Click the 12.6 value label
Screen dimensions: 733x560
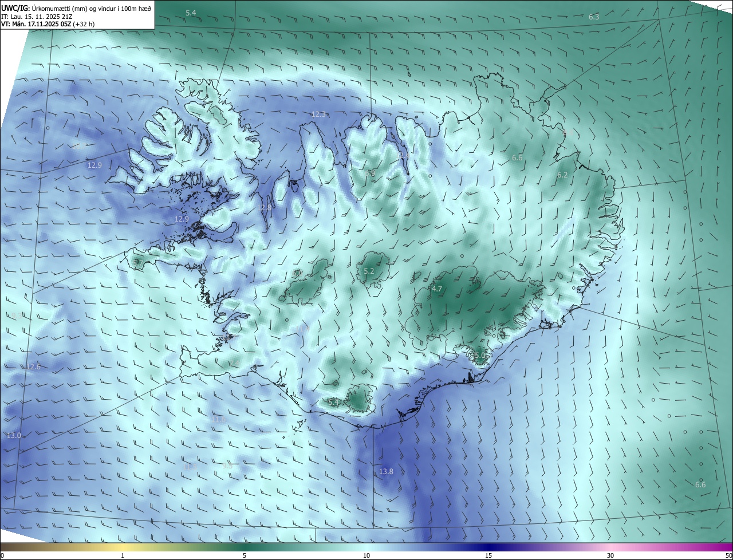pos(33,366)
